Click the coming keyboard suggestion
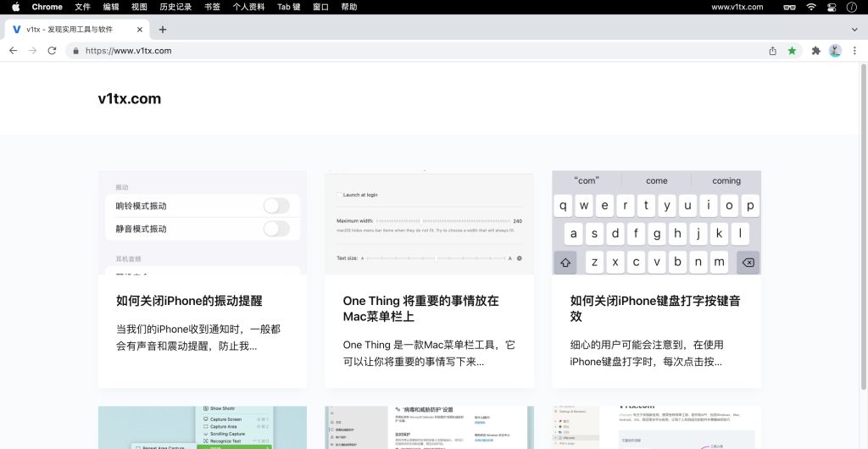868x449 pixels. tap(726, 180)
